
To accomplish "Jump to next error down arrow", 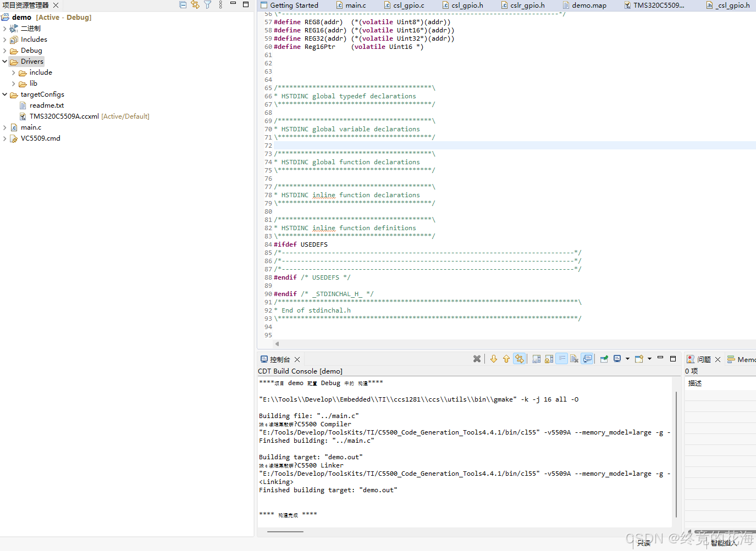I will (x=494, y=359).
